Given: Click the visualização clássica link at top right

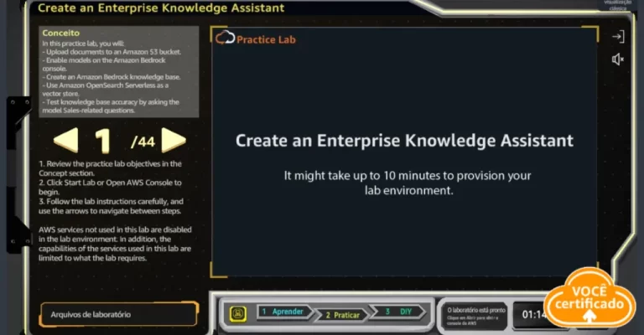Looking at the screenshot, I should (618, 5).
